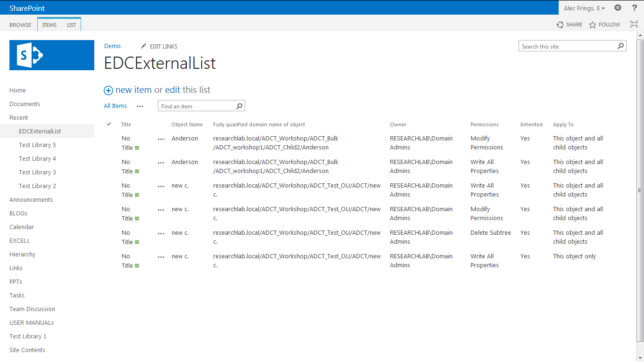Image resolution: width=644 pixels, height=362 pixels.
Task: Sort by the Inherited column header
Action: 531,124
